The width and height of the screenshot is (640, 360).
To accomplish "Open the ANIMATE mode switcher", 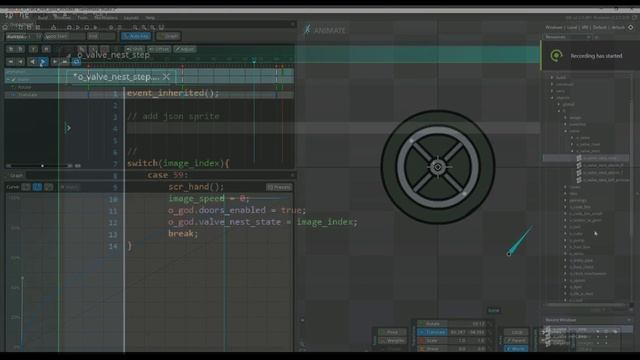I will pyautogui.click(x=325, y=30).
